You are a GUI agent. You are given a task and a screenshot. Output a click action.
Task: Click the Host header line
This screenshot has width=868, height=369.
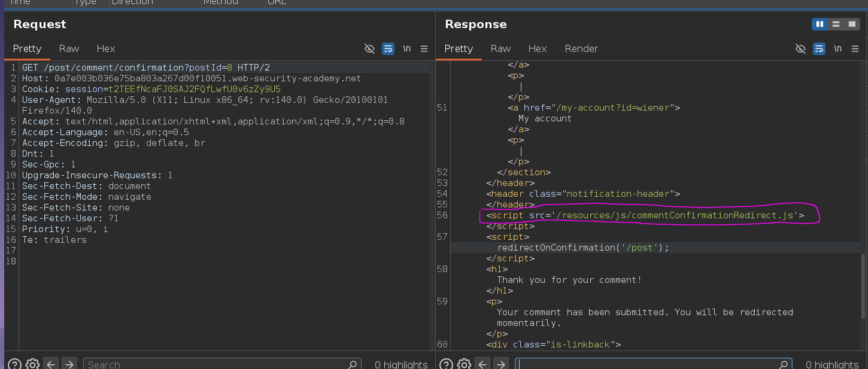pos(192,78)
